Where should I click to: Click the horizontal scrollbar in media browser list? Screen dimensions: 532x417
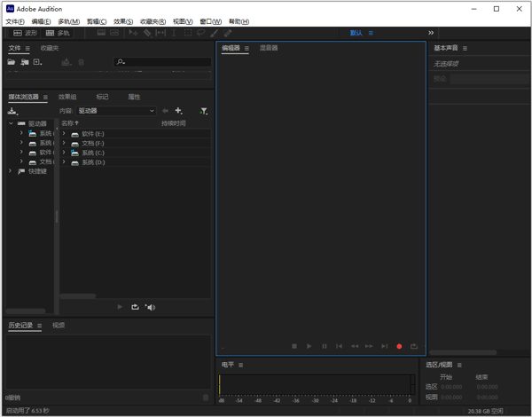[x=78, y=295]
